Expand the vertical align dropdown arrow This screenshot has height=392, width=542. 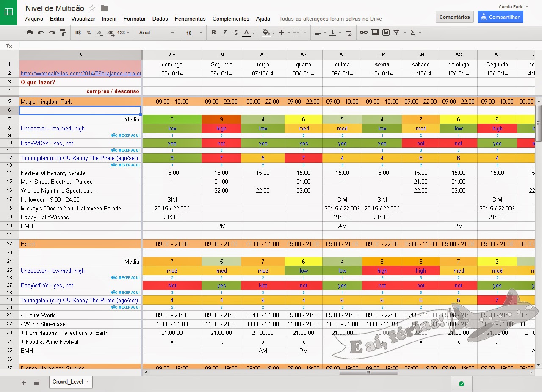340,33
